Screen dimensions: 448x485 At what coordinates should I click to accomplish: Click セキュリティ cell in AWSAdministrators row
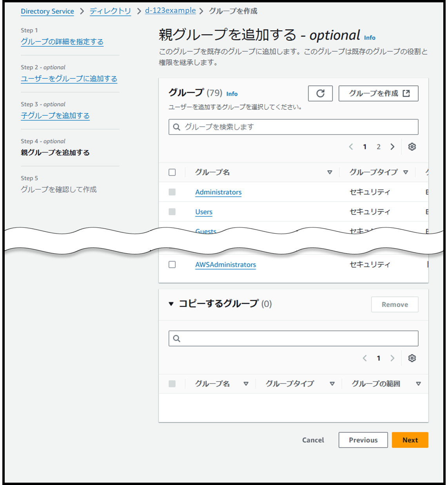370,265
